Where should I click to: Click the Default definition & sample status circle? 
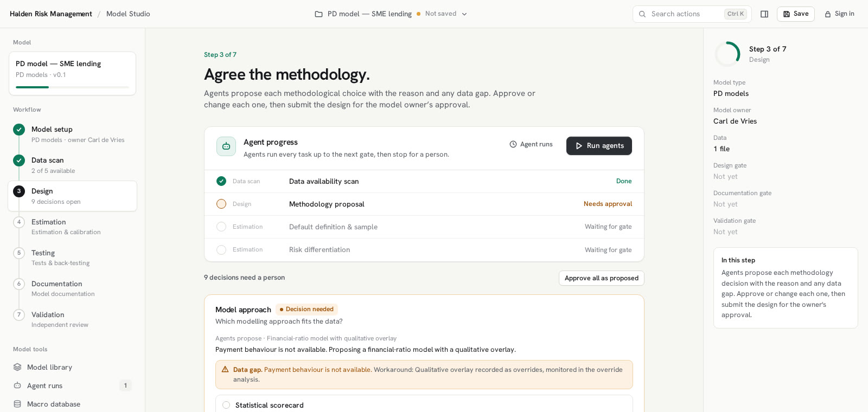click(x=221, y=227)
